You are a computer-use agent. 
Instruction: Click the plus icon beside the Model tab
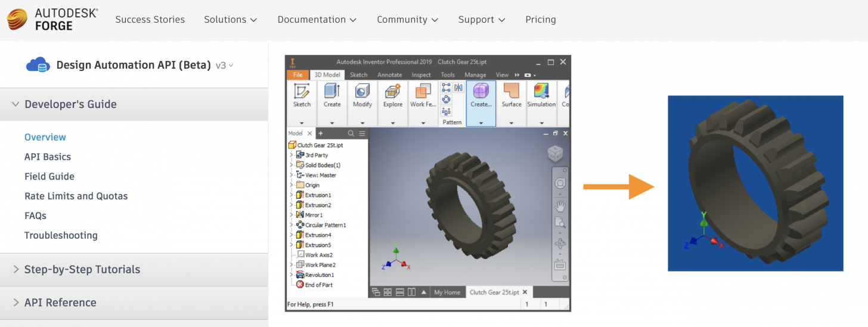(x=320, y=134)
